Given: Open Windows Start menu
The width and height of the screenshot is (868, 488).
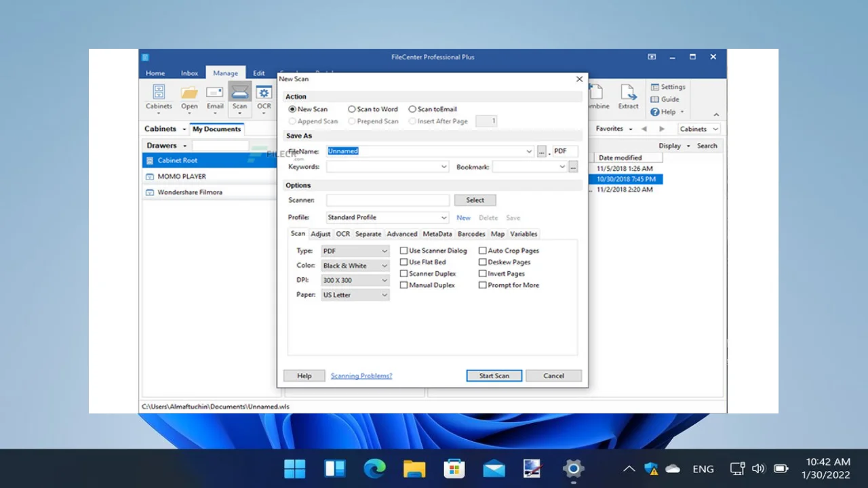Looking at the screenshot, I should click(x=295, y=468).
